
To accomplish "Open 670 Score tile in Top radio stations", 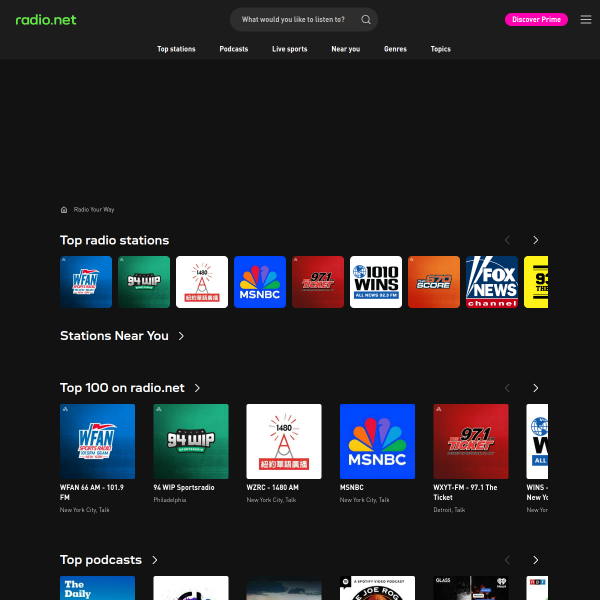I will (x=434, y=282).
